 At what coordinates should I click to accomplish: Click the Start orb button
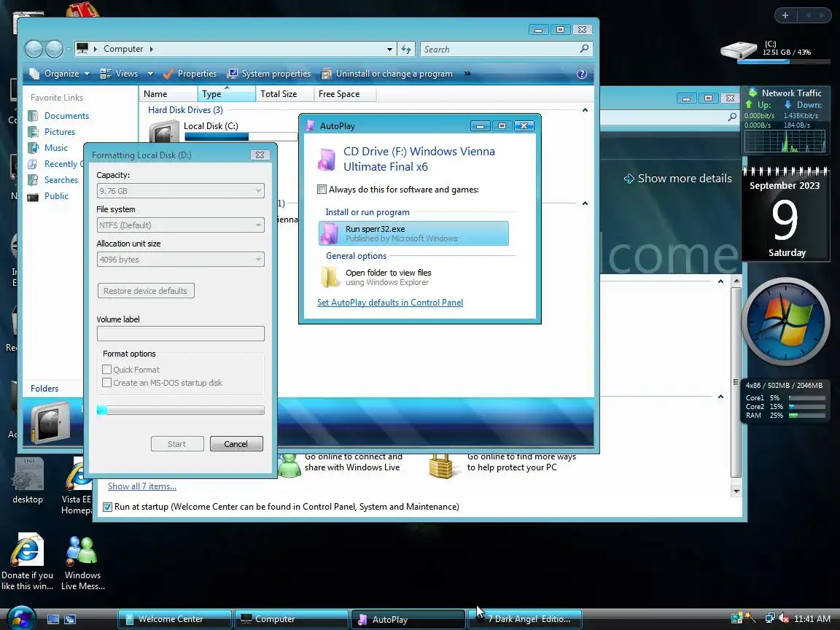[21, 618]
